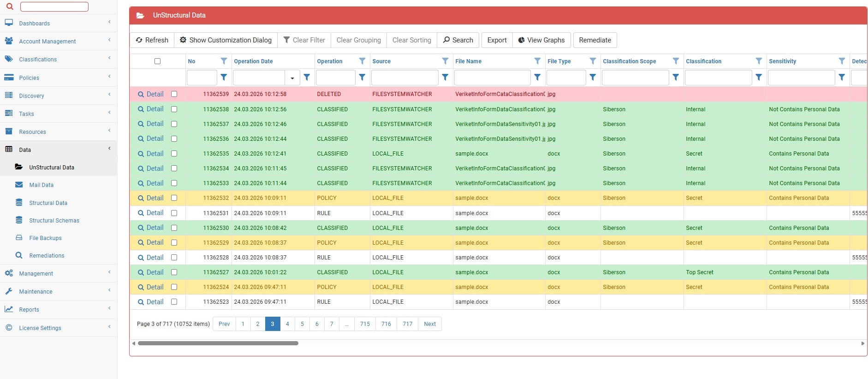The height and width of the screenshot is (379, 868).
Task: Go to Structural Schemas menu item
Action: [54, 220]
